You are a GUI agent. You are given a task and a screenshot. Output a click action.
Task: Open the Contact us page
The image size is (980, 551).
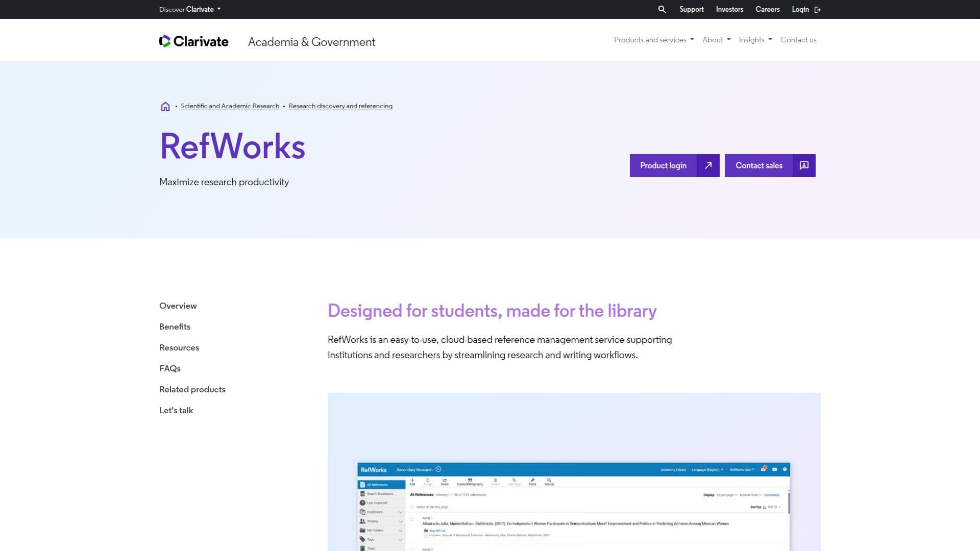(798, 40)
